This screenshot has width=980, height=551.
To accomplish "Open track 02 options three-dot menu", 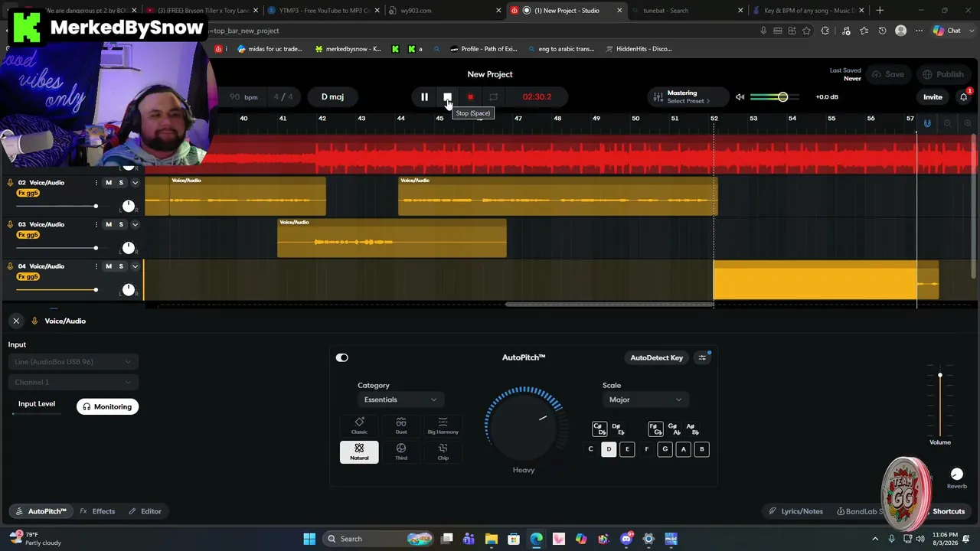I will click(96, 183).
